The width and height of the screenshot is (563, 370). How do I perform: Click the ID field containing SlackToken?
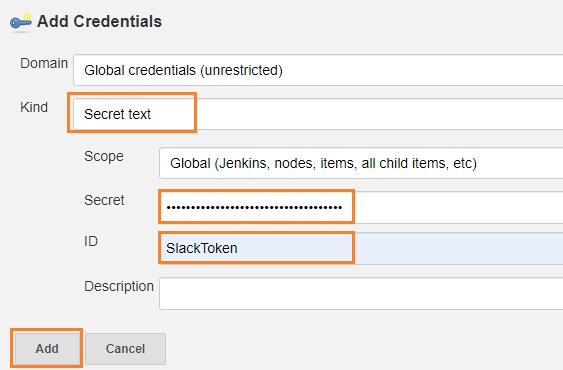(x=361, y=248)
